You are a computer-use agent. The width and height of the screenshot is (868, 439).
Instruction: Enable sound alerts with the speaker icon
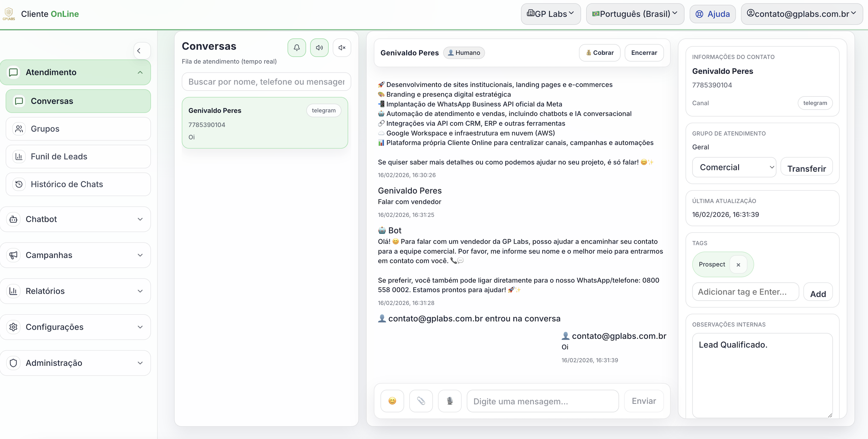(x=319, y=47)
